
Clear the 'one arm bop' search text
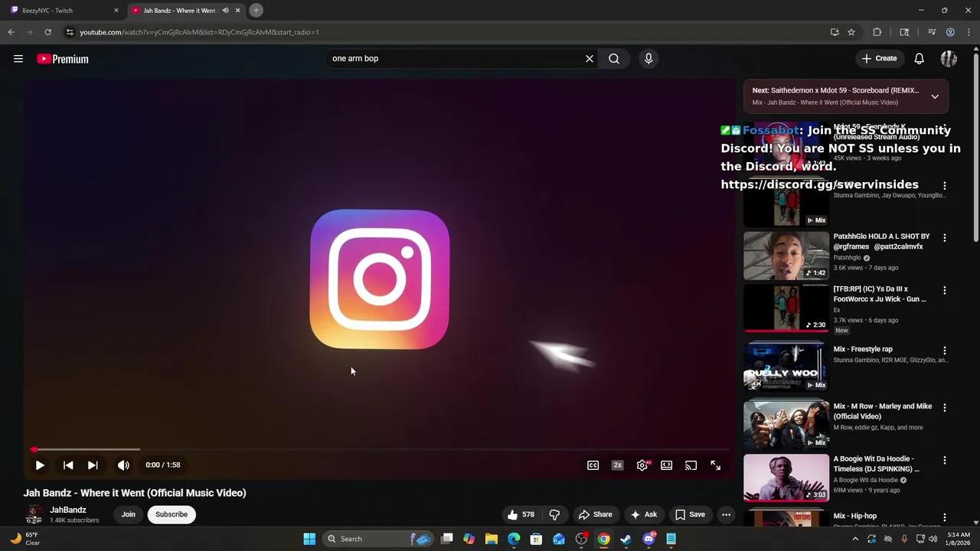coord(590,58)
